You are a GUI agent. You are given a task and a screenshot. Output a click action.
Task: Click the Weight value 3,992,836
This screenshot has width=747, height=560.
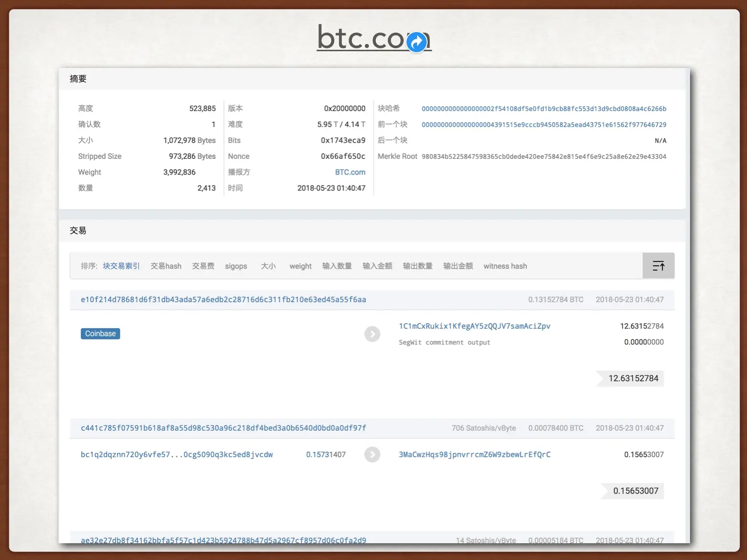tap(180, 172)
